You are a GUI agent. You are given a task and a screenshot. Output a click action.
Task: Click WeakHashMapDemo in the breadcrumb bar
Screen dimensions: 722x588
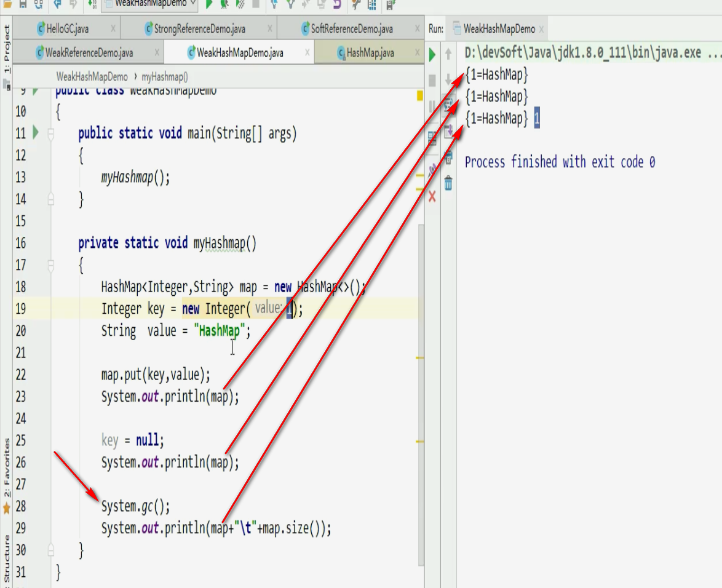click(x=92, y=76)
